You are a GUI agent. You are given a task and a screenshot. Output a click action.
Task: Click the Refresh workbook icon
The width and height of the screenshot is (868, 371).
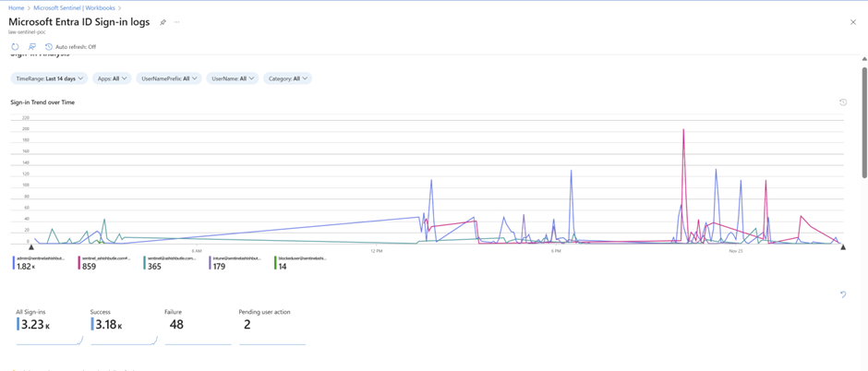click(x=15, y=47)
